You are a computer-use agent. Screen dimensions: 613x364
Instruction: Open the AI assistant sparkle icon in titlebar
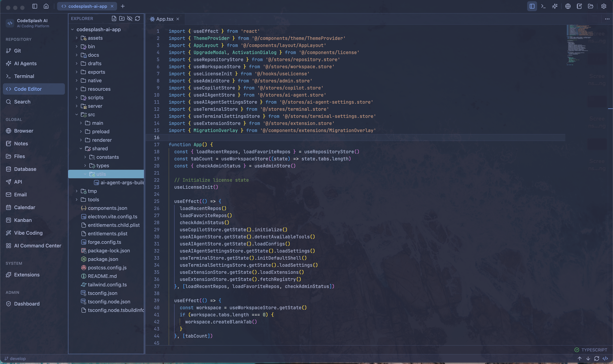point(555,6)
